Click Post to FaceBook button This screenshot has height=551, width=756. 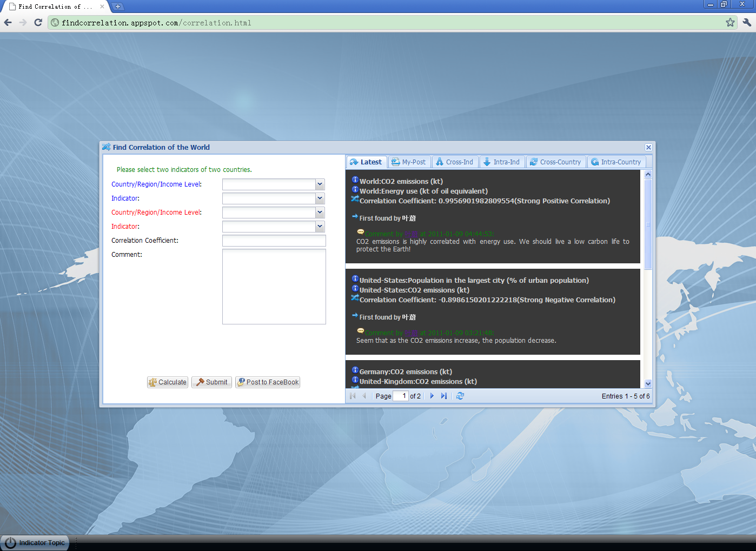pos(268,382)
